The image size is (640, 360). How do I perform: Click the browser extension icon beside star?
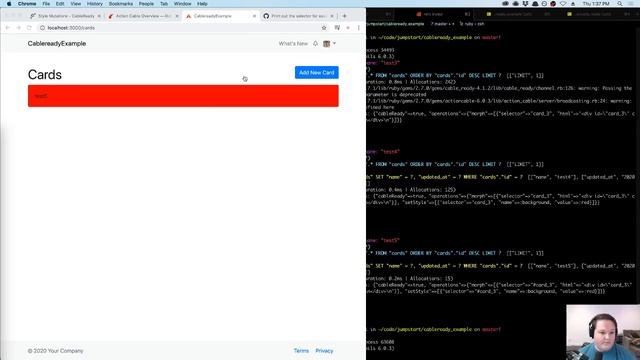[x=337, y=28]
